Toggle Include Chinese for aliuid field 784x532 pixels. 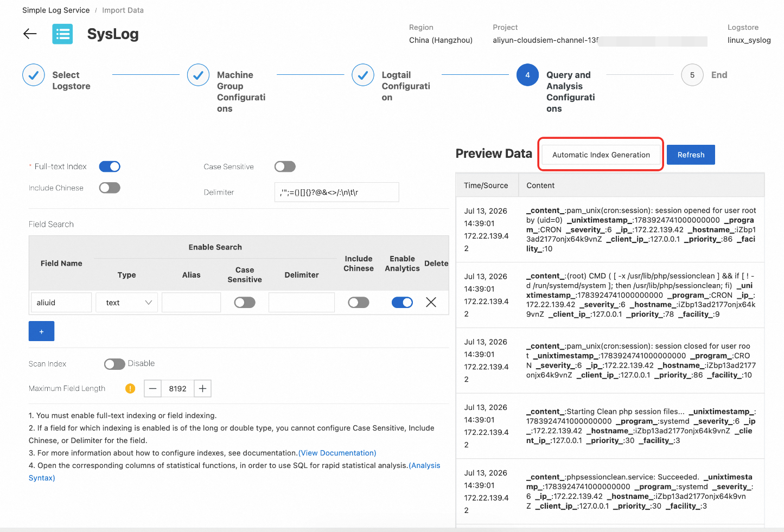[359, 302]
